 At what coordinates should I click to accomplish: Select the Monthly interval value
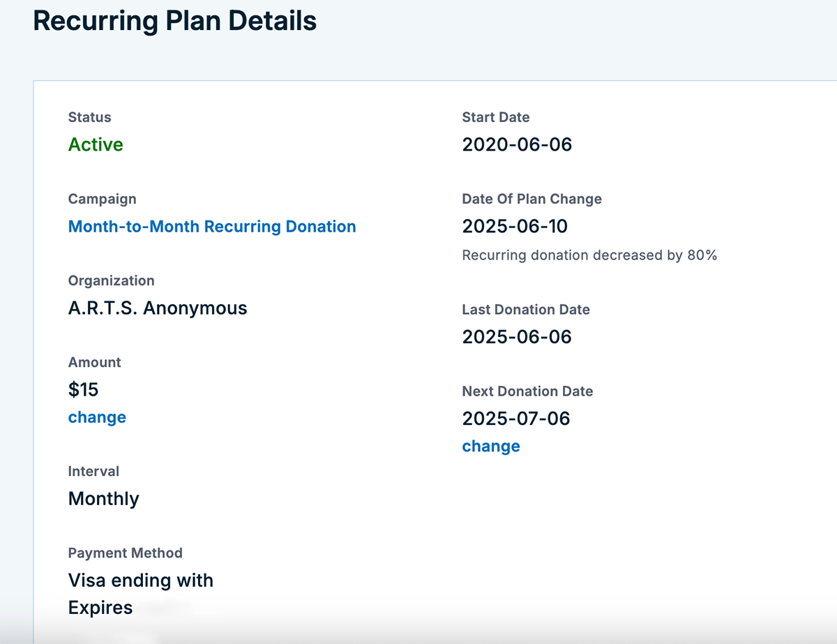[x=104, y=499]
